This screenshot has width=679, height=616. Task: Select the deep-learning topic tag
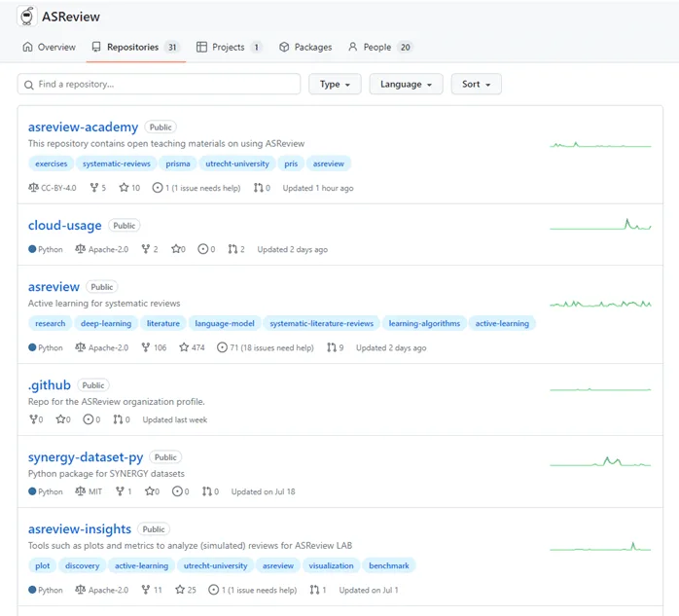point(106,324)
